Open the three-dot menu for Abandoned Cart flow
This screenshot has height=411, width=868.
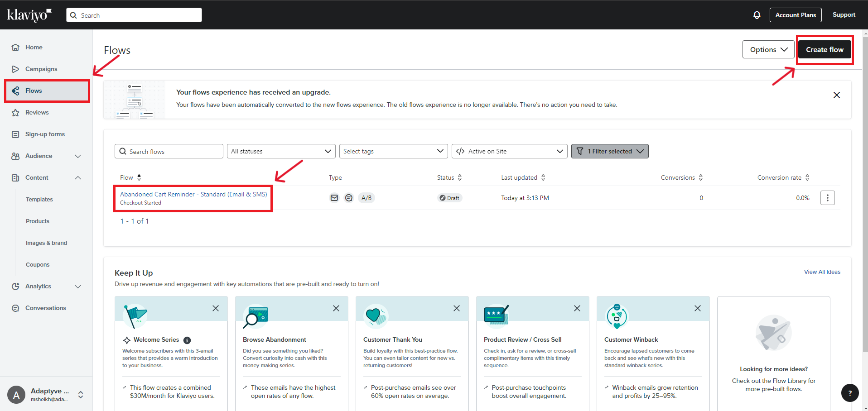click(x=827, y=198)
